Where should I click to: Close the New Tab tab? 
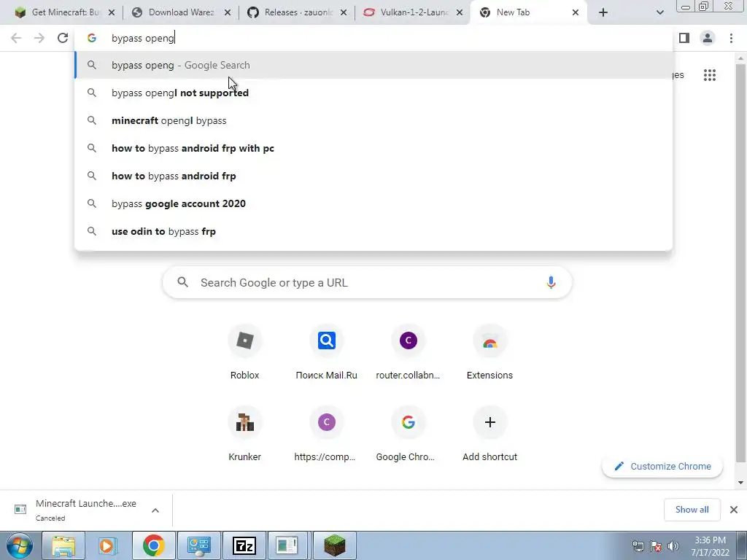coord(576,12)
